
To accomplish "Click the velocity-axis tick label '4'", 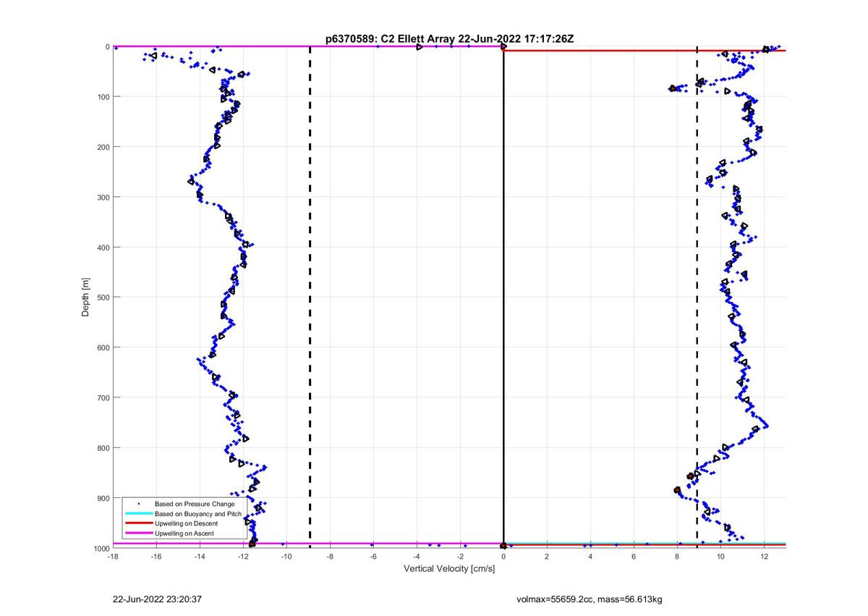I will tap(590, 557).
